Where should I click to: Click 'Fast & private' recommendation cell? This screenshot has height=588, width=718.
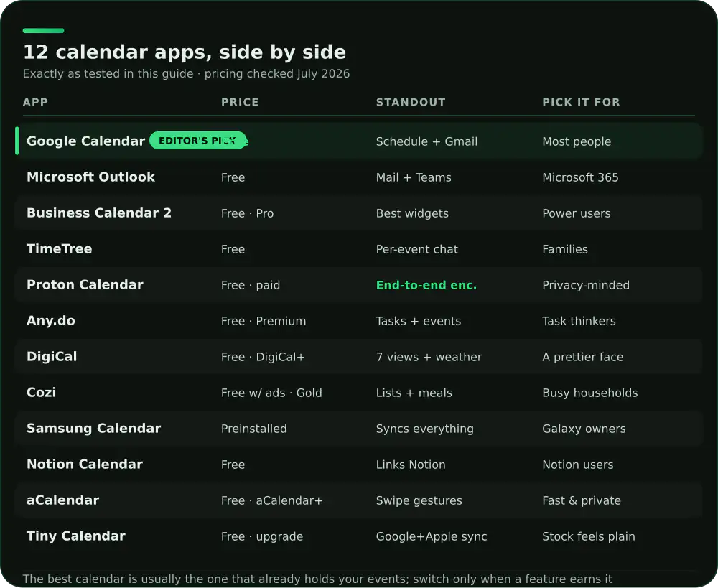pyautogui.click(x=582, y=500)
